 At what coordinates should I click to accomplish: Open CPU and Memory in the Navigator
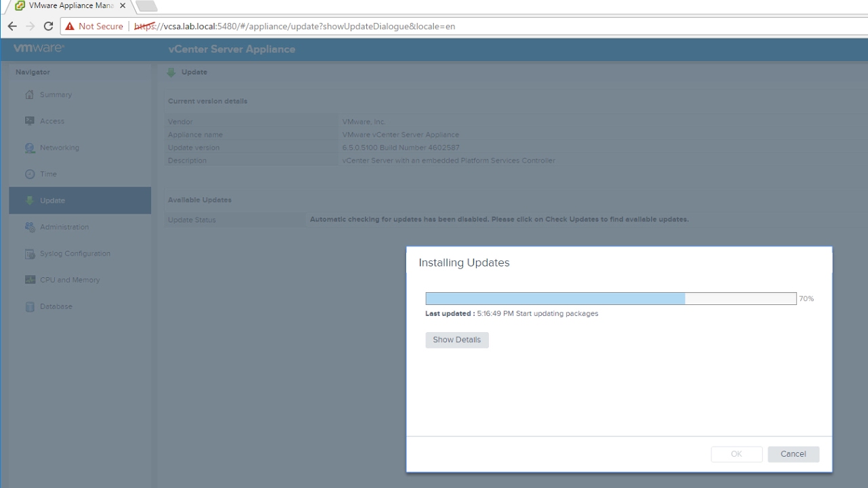[80, 280]
